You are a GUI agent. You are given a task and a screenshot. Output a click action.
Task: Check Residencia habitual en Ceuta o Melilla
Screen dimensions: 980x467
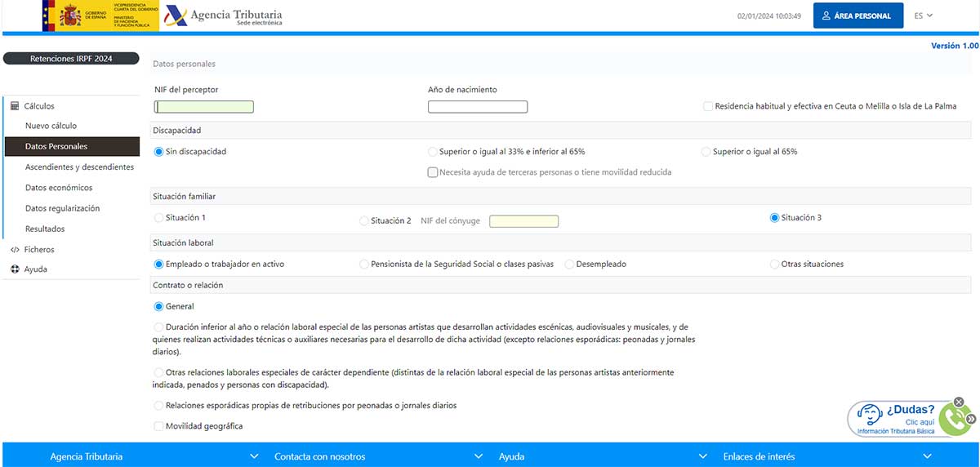pos(708,106)
